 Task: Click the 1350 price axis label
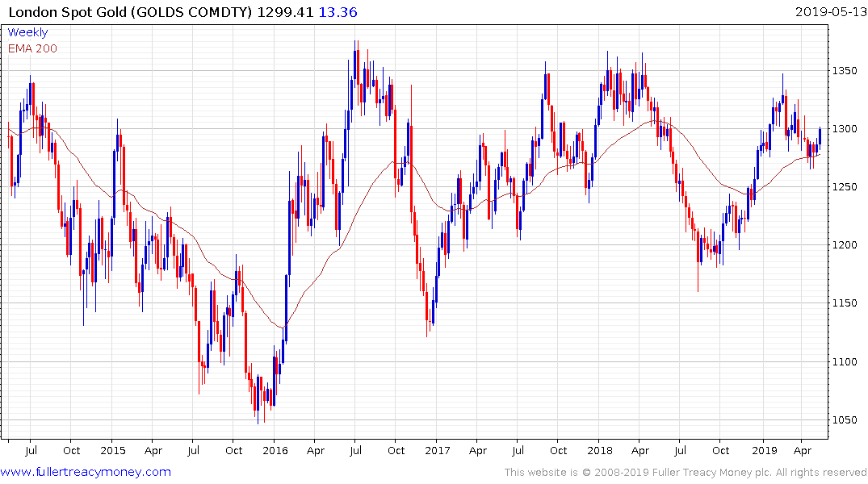[845, 71]
